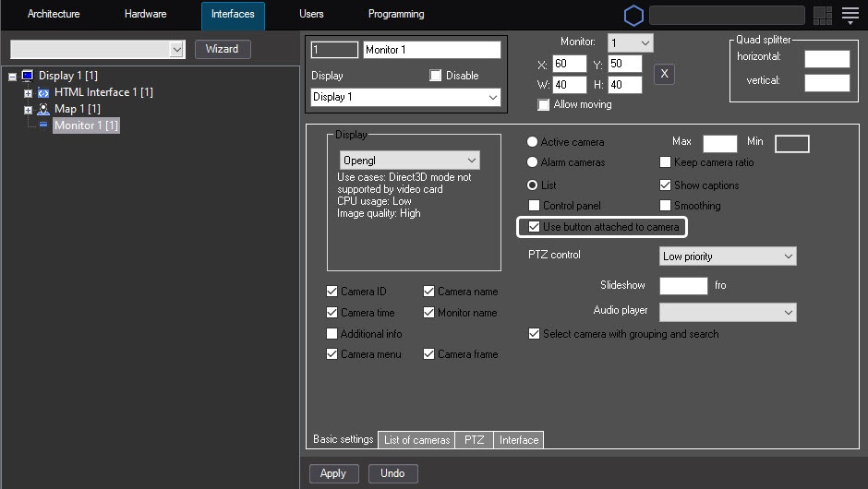The height and width of the screenshot is (489, 868).
Task: Open the hamburger menu icon
Action: point(850,16)
